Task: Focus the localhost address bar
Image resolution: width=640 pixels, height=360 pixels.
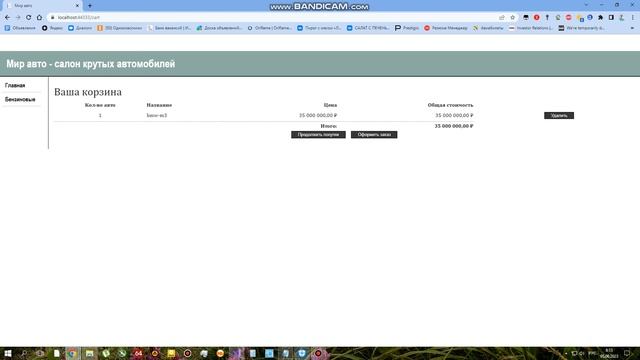Action: [x=273, y=18]
